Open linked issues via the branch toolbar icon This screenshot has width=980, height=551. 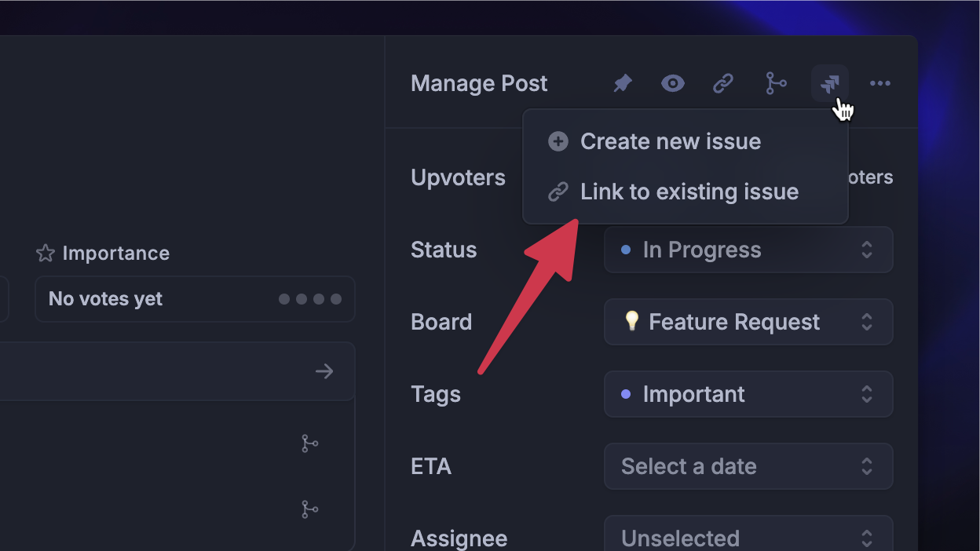(x=776, y=83)
